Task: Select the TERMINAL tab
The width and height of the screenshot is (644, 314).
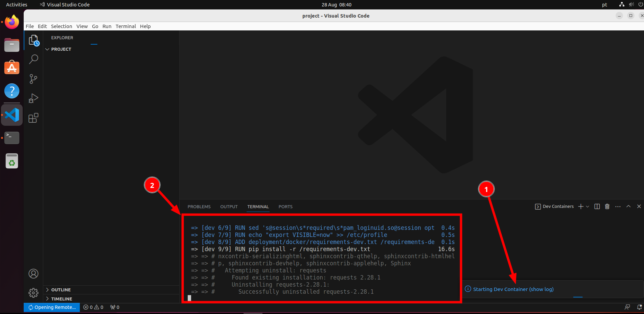Action: pyautogui.click(x=258, y=207)
